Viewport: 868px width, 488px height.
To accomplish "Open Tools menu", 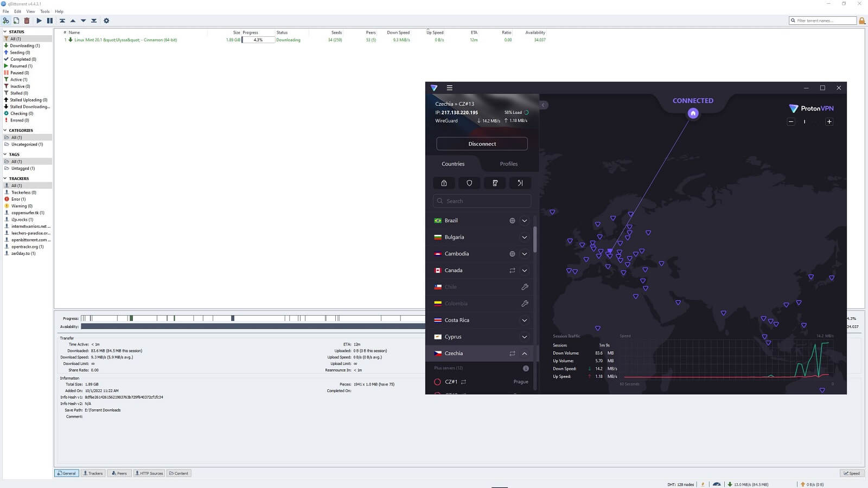I will [x=45, y=11].
